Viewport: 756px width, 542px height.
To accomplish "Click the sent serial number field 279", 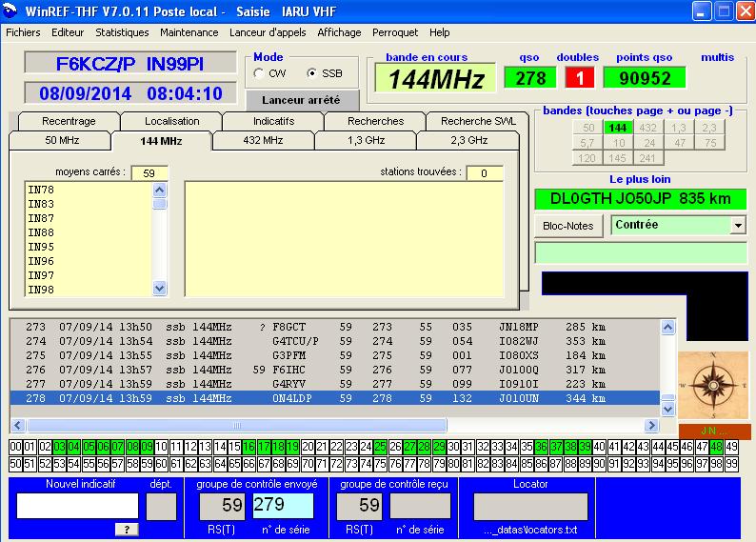I will (x=283, y=506).
